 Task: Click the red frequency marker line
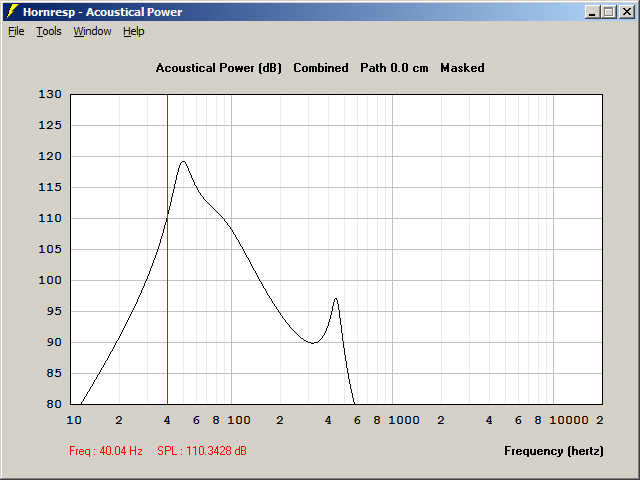click(x=167, y=249)
